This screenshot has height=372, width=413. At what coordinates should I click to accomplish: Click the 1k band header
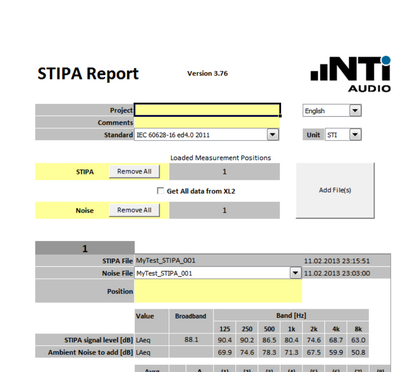(291, 329)
